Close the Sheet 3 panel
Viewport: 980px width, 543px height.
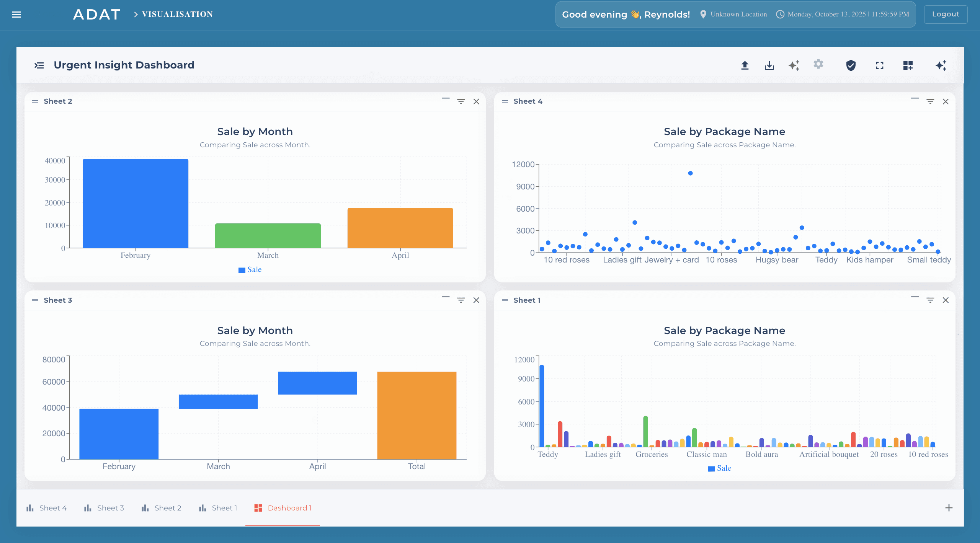point(476,300)
